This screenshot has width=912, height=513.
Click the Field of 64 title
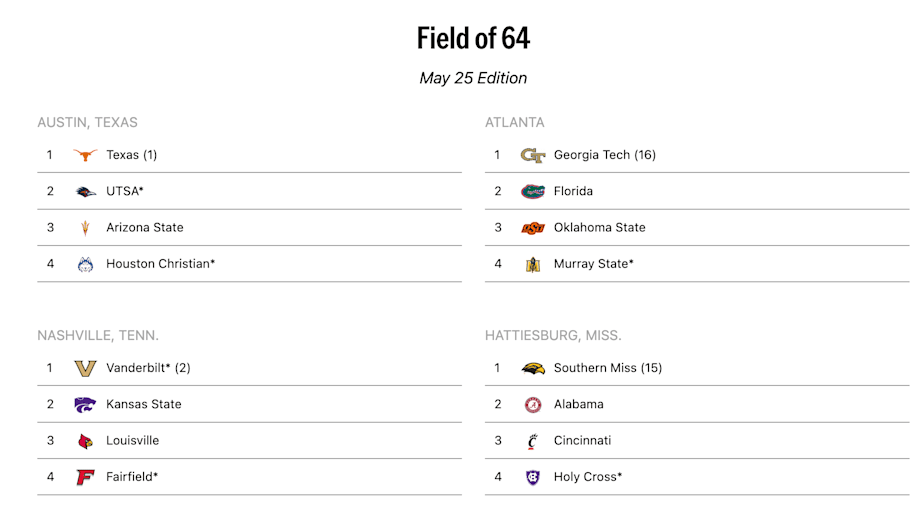click(473, 38)
